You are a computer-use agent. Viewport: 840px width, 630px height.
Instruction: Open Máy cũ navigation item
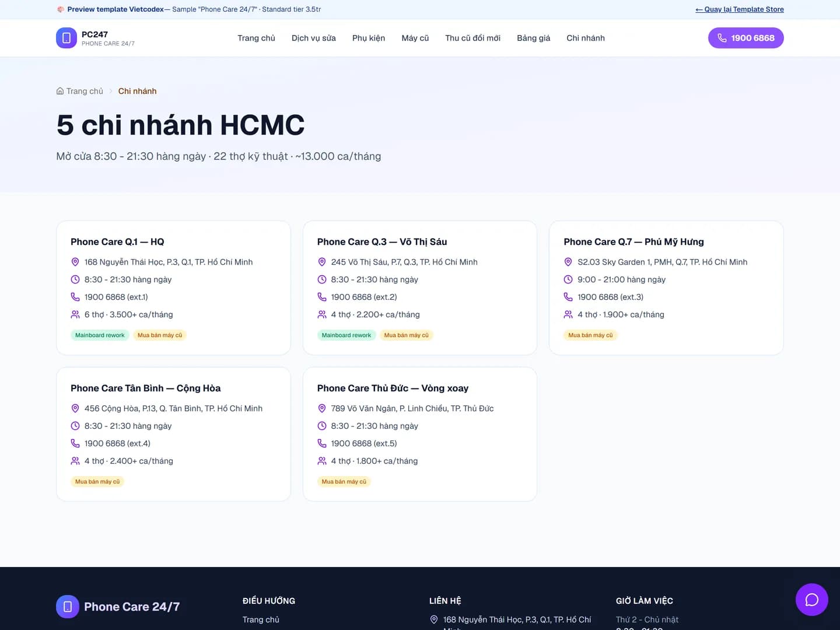[x=415, y=38]
